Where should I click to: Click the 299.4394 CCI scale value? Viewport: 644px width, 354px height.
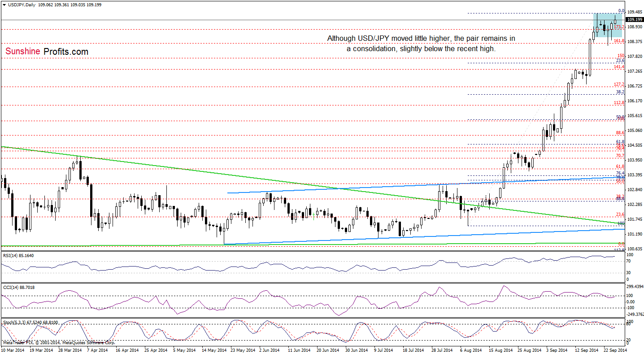(635, 286)
